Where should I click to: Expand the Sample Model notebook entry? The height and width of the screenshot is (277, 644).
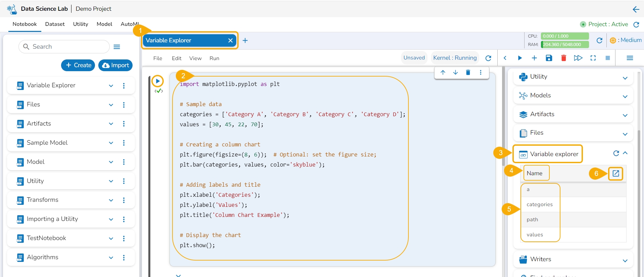click(x=111, y=143)
